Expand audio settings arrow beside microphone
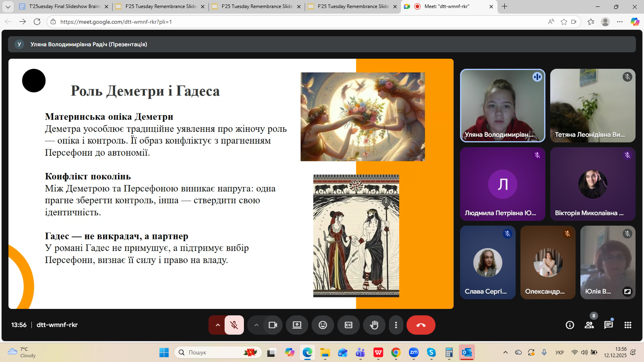 [x=218, y=325]
